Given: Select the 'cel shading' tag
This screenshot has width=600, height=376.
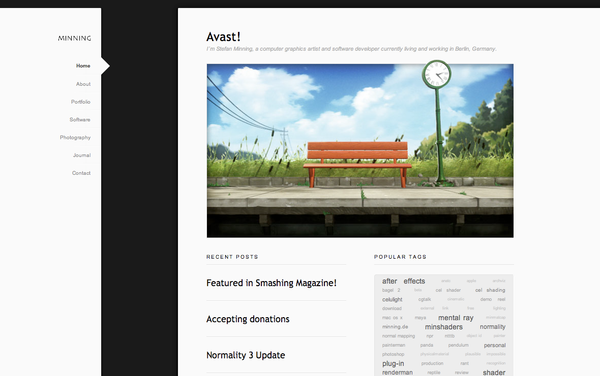Looking at the screenshot, I should coord(490,290).
